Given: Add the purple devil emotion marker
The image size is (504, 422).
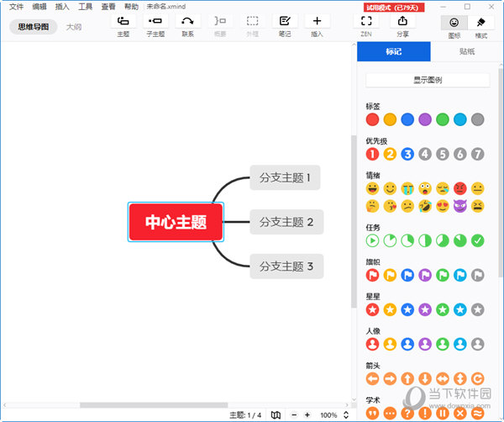Looking at the screenshot, I should 460,206.
